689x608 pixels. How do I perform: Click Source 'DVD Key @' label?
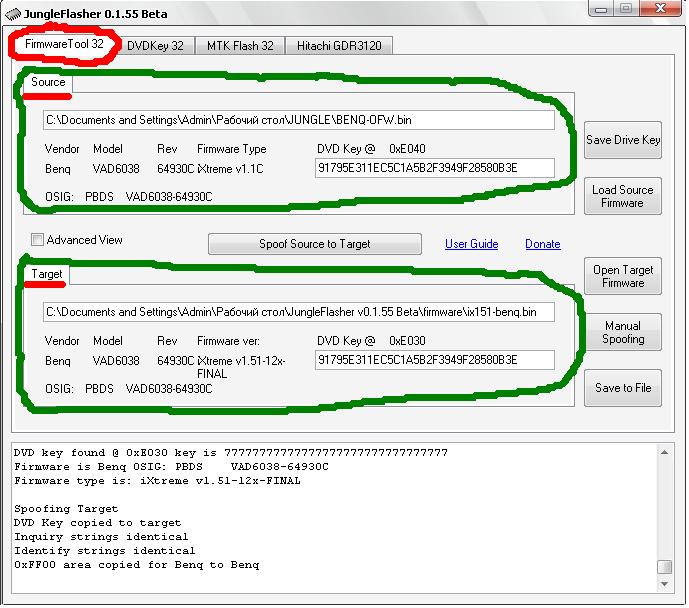click(x=346, y=149)
